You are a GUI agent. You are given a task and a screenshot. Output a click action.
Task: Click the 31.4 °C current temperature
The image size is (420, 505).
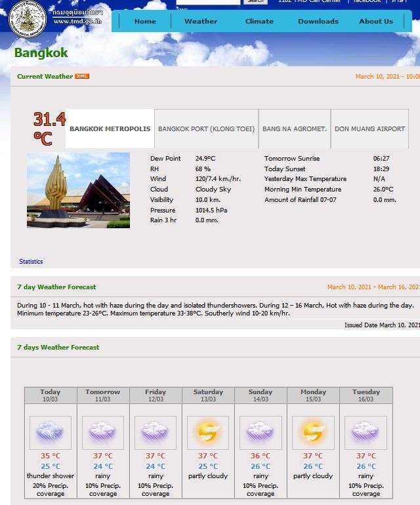(50, 129)
